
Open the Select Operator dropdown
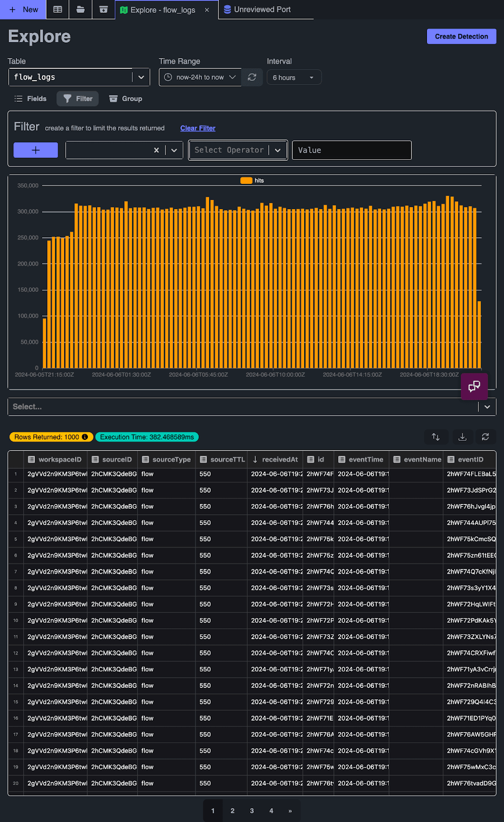click(237, 150)
